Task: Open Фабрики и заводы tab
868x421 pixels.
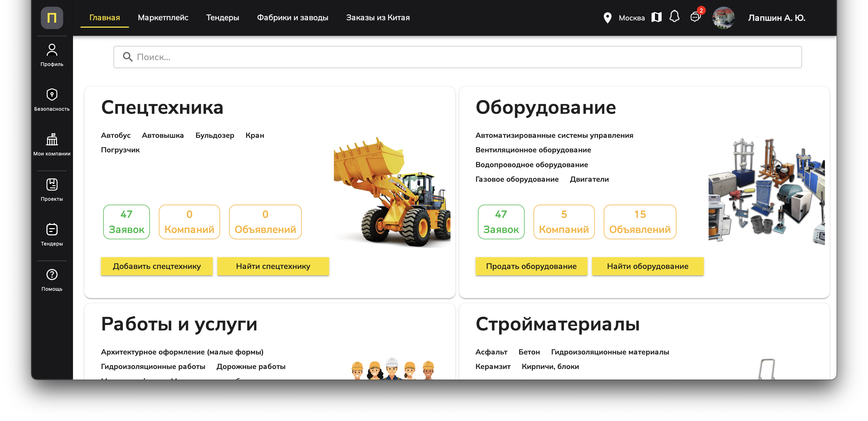Action: (293, 18)
